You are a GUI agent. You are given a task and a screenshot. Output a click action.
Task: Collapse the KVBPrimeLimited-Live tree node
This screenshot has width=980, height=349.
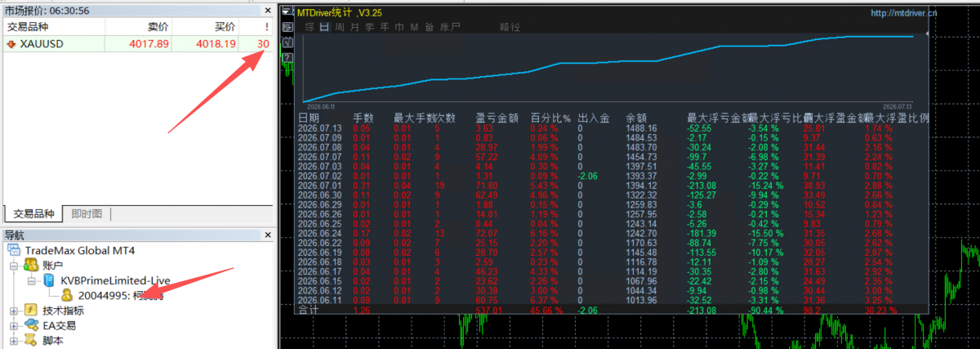(x=31, y=280)
